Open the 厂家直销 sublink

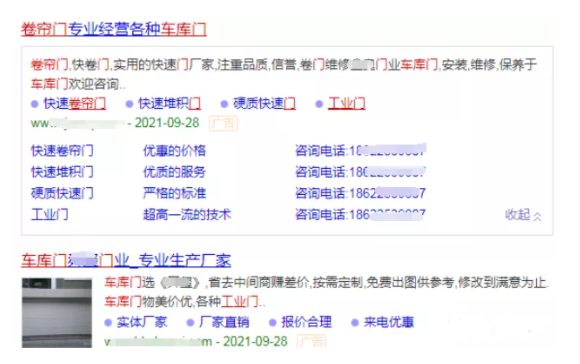(x=224, y=322)
